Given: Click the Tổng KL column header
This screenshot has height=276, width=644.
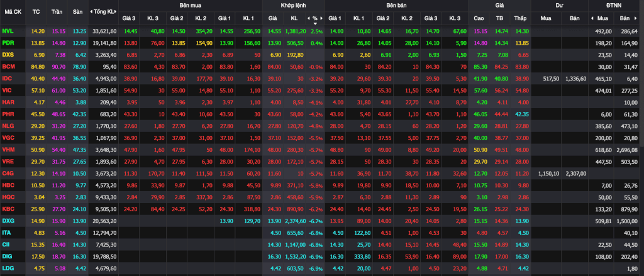Looking at the screenshot, I should pos(104,11).
